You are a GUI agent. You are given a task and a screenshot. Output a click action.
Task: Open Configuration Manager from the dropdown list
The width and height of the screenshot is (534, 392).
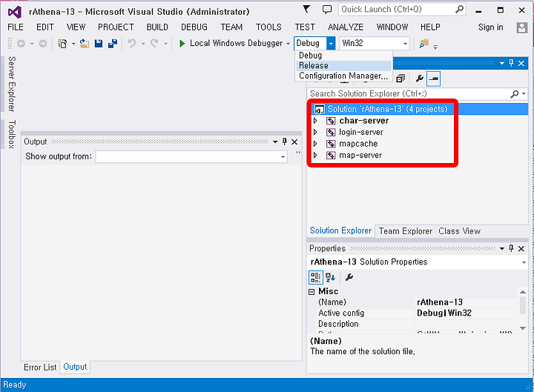343,76
